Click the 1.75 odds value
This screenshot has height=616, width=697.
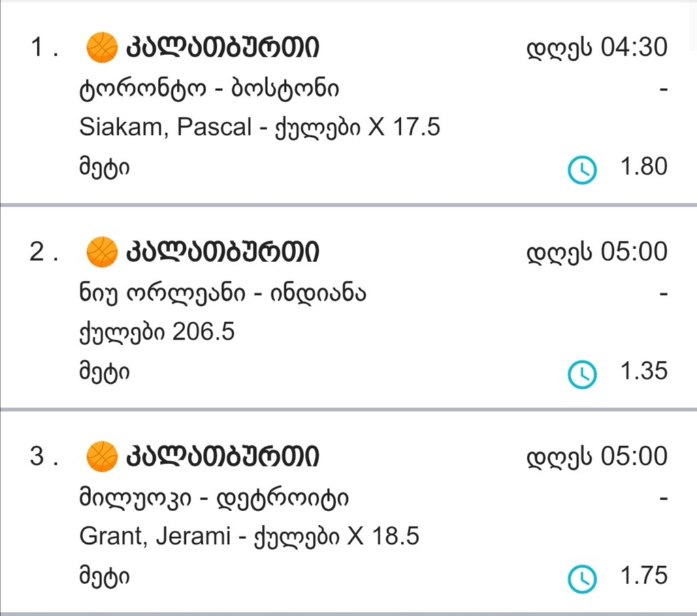(x=644, y=576)
